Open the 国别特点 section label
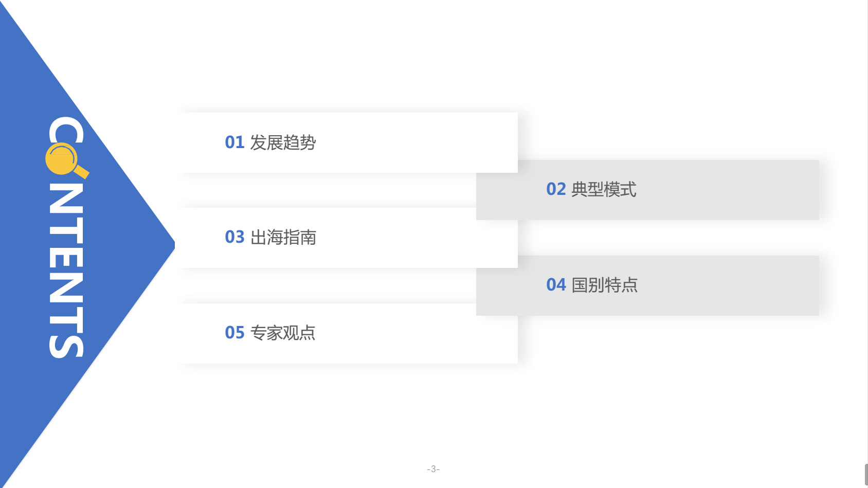 click(604, 285)
